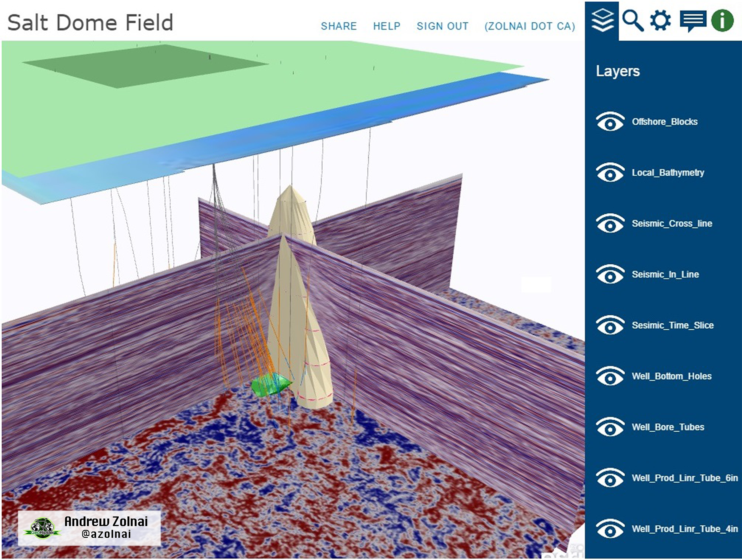Click the (ZOLNAI DOT CA) user link

tap(530, 26)
